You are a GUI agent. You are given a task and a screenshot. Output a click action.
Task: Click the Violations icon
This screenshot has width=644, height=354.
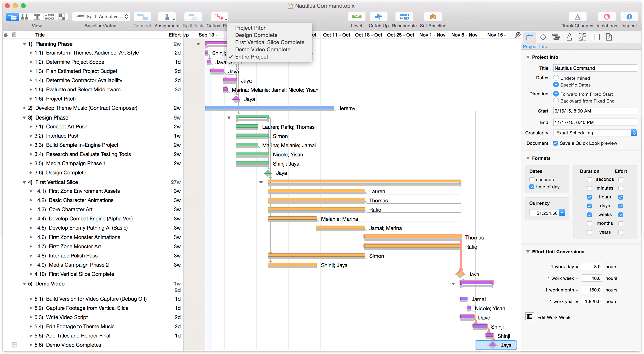coord(606,16)
